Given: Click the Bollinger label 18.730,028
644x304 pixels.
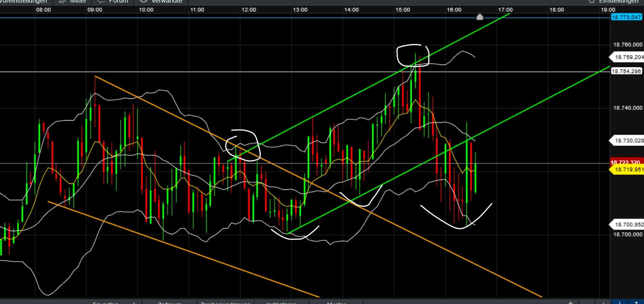Looking at the screenshot, I should [626, 140].
